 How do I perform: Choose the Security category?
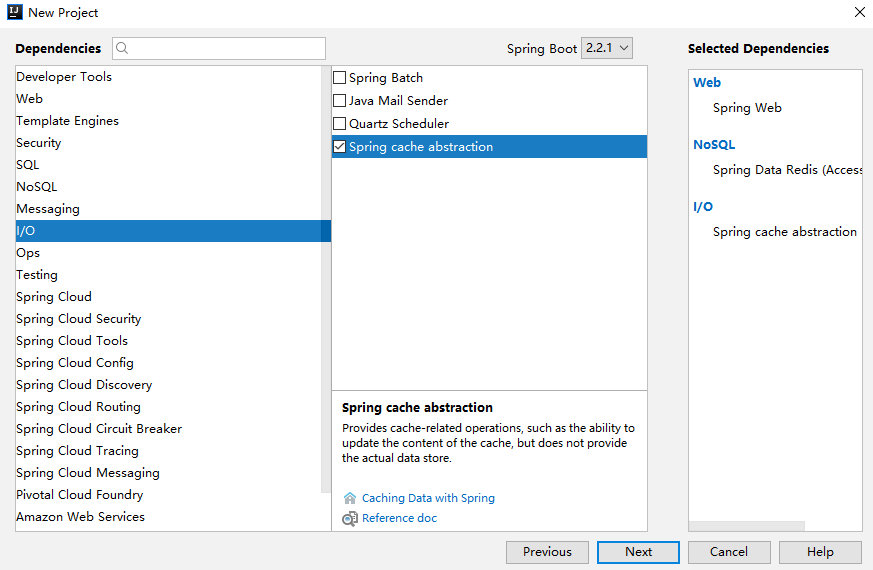point(168,142)
